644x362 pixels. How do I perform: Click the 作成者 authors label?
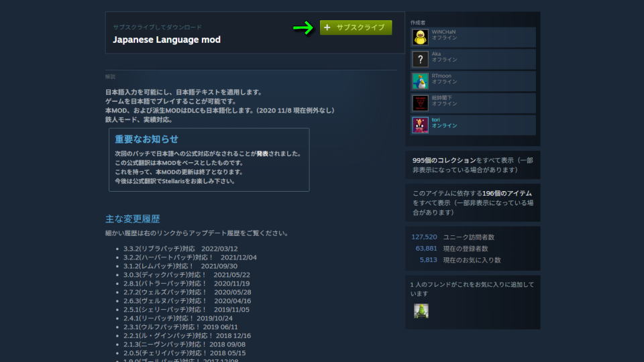tap(418, 23)
